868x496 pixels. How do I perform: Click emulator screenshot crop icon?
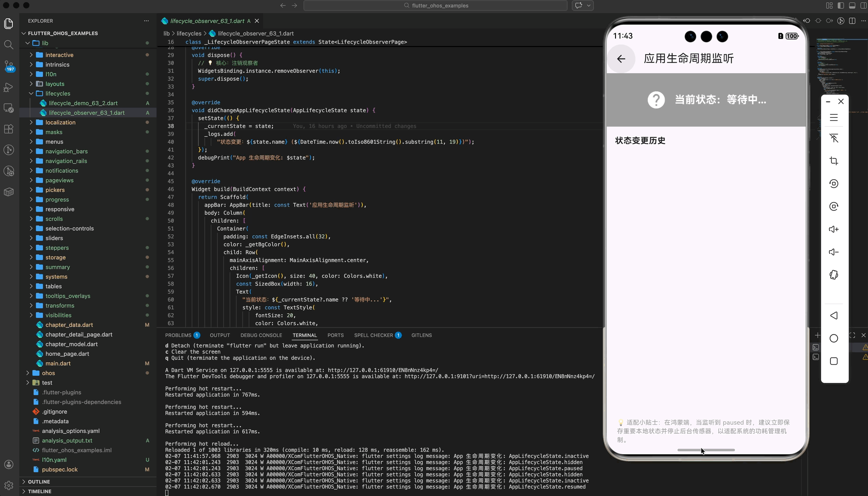coord(834,161)
